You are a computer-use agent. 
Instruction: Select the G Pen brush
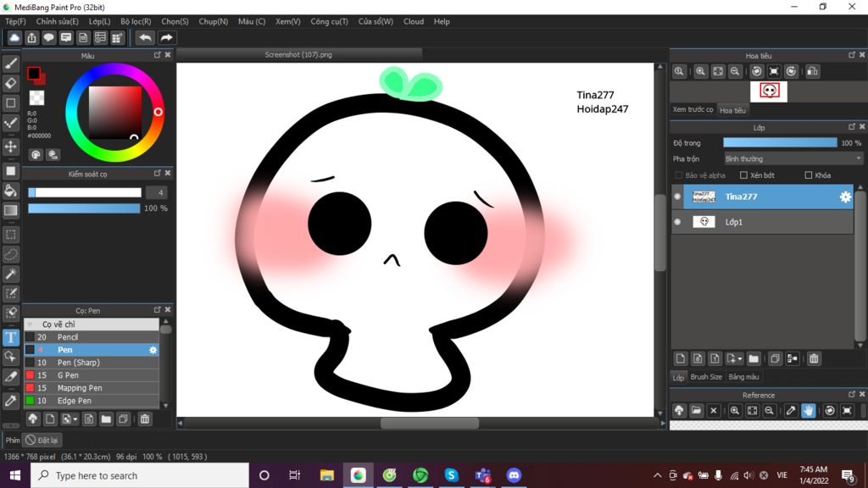point(92,375)
